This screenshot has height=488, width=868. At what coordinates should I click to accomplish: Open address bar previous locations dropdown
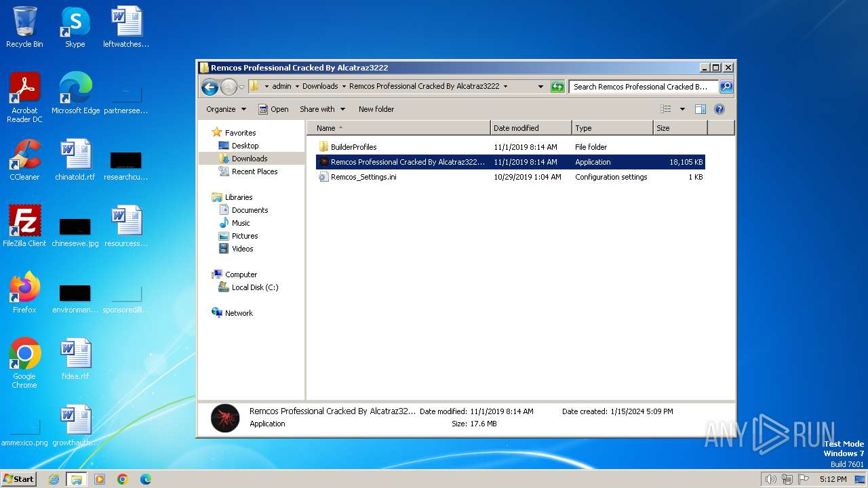tap(540, 87)
